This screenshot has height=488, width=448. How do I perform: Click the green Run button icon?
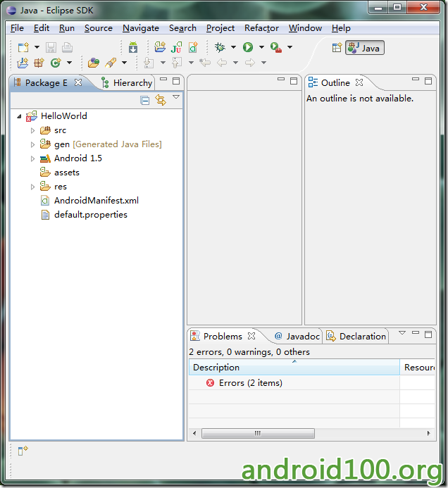point(248,47)
